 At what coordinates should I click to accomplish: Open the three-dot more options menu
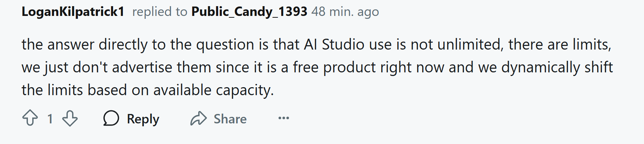(x=283, y=118)
